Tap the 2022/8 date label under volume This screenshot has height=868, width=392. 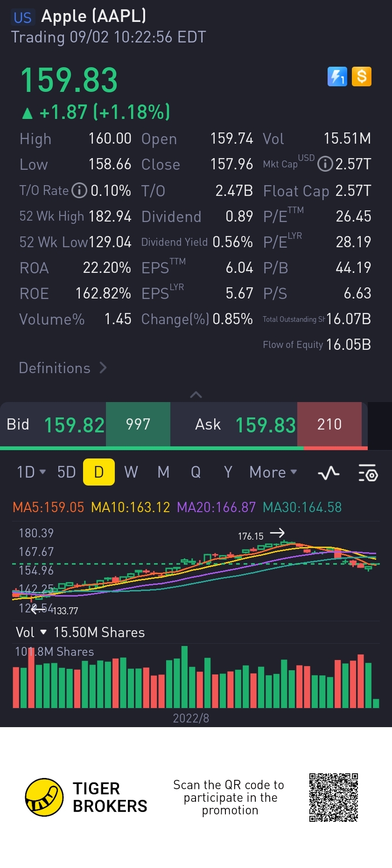pyautogui.click(x=191, y=718)
